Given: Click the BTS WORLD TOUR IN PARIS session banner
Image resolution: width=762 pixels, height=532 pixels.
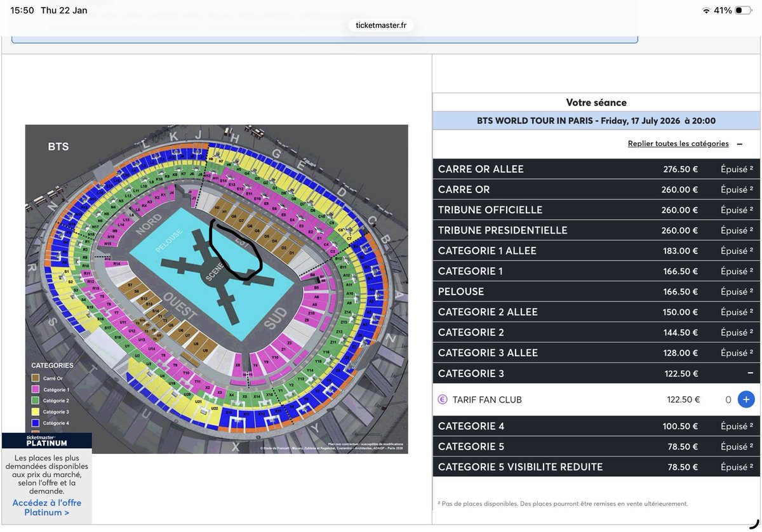Looking at the screenshot, I should coord(596,121).
